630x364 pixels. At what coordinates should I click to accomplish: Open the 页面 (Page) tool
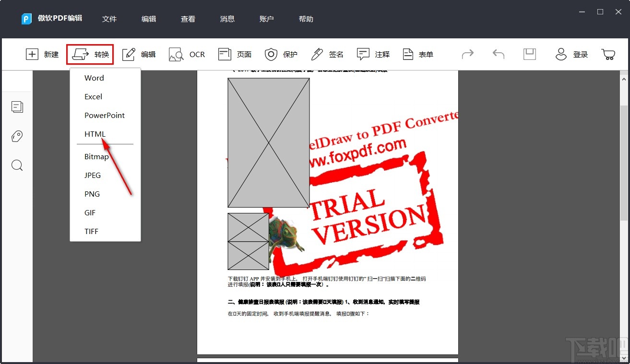coord(235,54)
